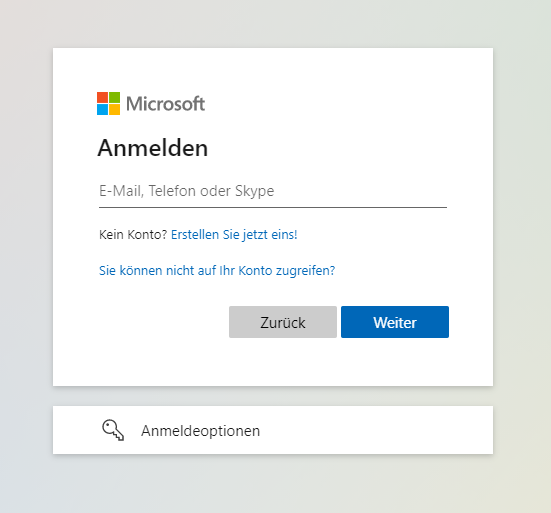Click the red square of the Microsoft logo
The image size is (551, 513).
tap(102, 97)
